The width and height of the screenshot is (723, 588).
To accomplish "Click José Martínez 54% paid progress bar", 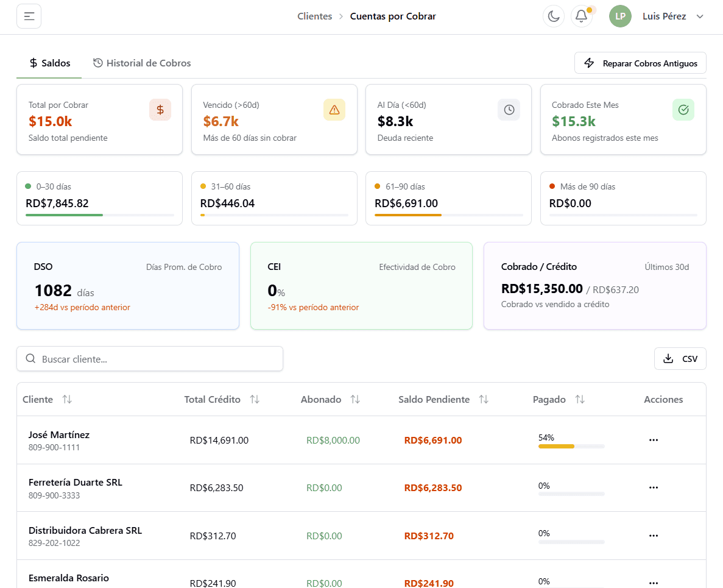I will (x=571, y=447).
